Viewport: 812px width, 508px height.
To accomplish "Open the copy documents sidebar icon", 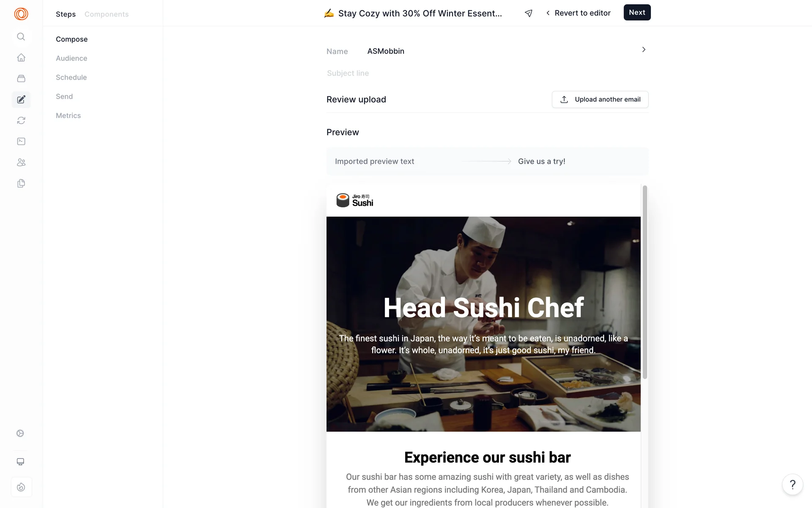I will click(21, 183).
